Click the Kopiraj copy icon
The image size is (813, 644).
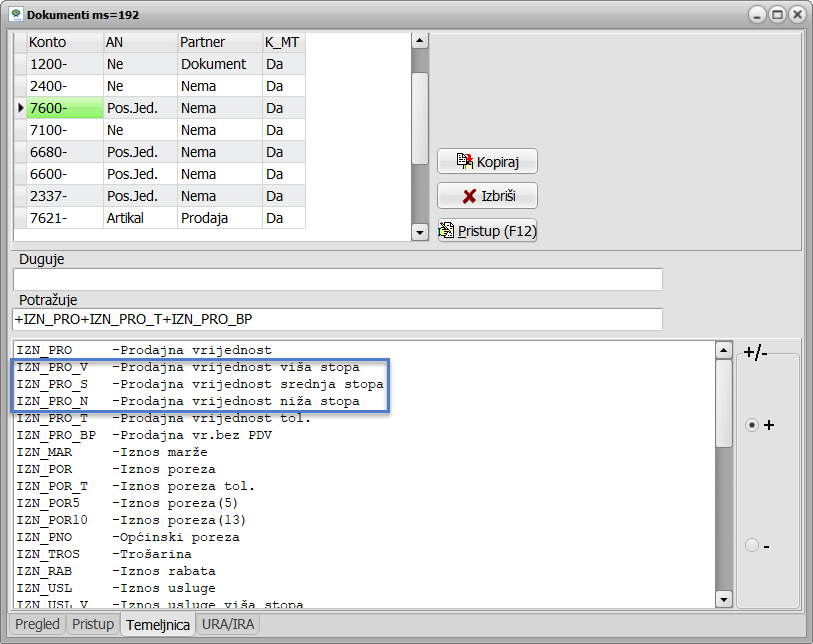pos(465,161)
